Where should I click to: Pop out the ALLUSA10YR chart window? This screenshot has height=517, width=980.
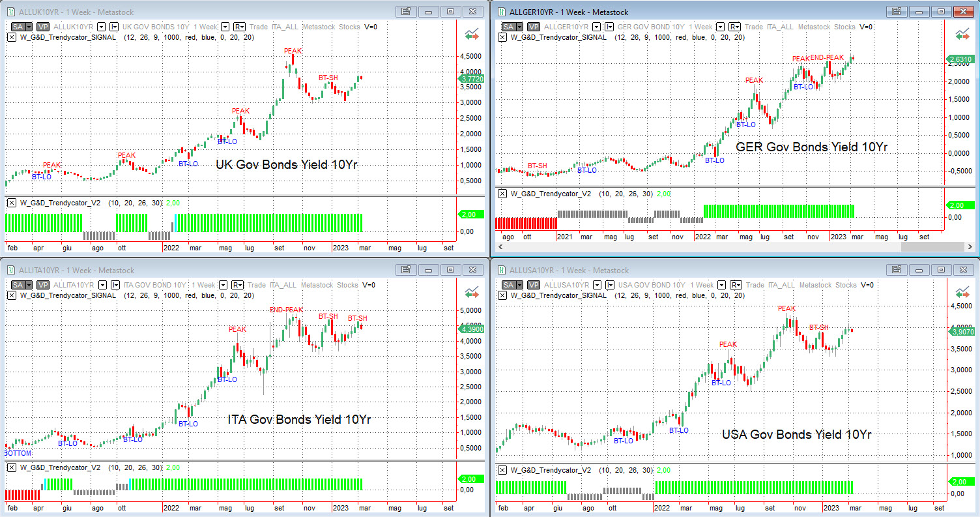[897, 269]
